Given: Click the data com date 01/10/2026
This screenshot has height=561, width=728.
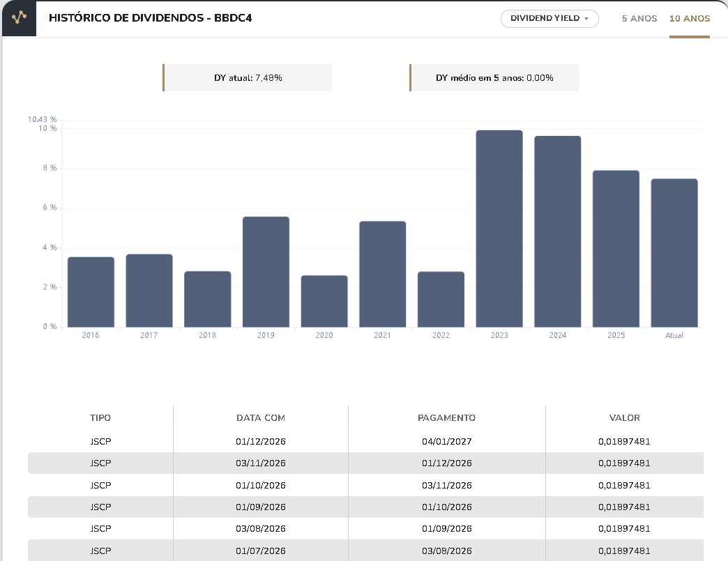Looking at the screenshot, I should tap(261, 485).
